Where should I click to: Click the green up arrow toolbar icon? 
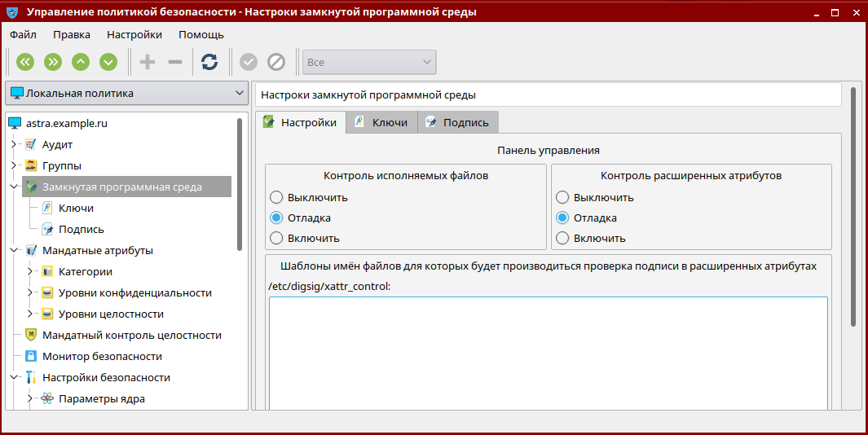pyautogui.click(x=81, y=61)
